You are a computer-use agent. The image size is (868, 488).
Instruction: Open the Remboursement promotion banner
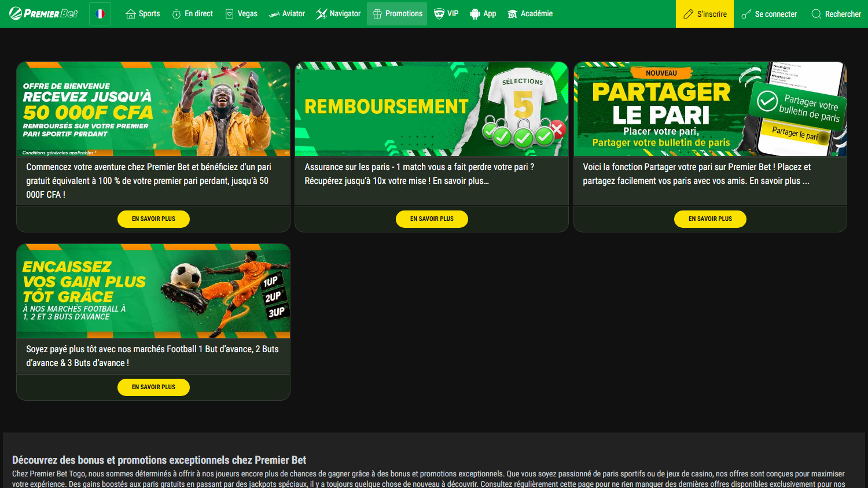tap(432, 109)
